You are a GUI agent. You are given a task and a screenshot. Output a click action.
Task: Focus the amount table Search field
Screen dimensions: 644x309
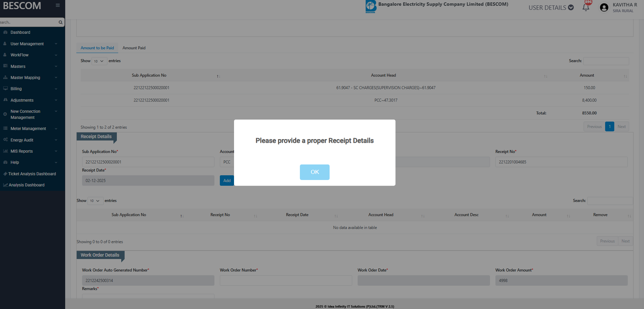tap(606, 61)
